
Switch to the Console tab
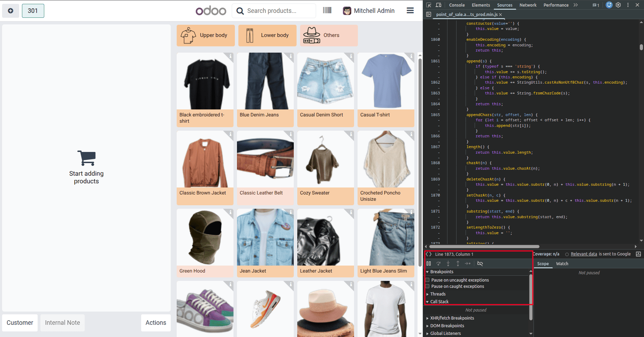[x=457, y=5]
